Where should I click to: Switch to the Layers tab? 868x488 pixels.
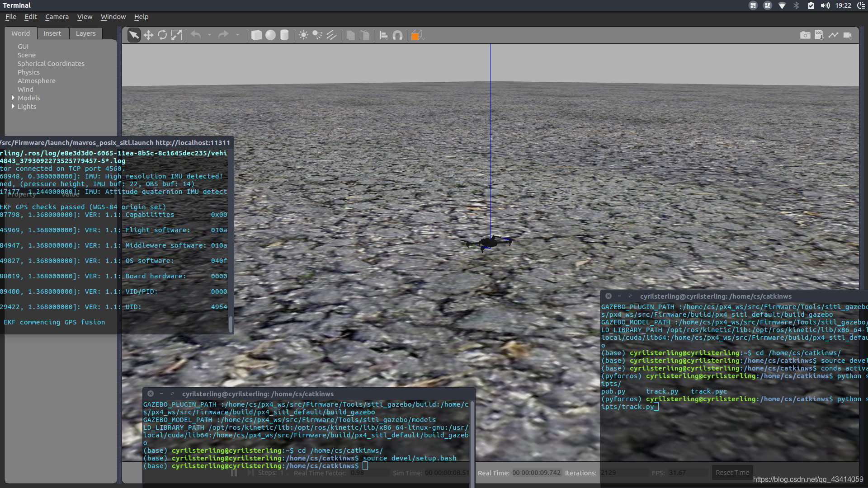(x=85, y=33)
